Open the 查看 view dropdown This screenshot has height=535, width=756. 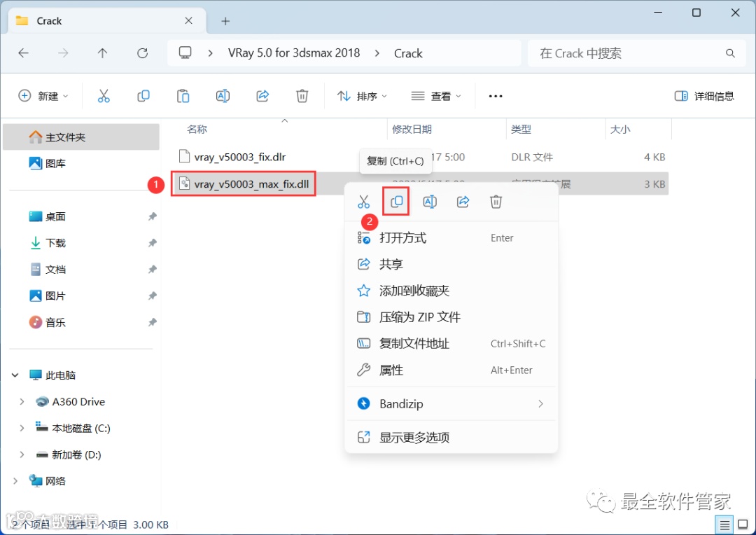(436, 96)
